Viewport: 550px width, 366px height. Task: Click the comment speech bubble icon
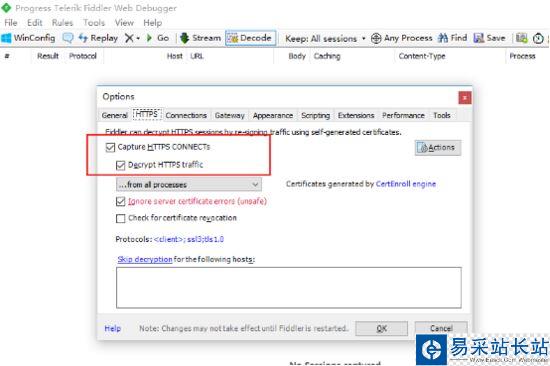[x=68, y=38]
